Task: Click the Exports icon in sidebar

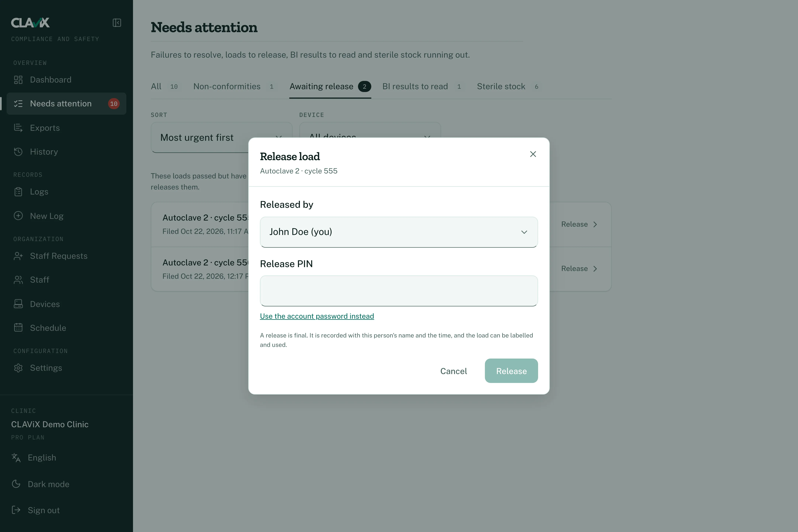Action: click(x=18, y=128)
